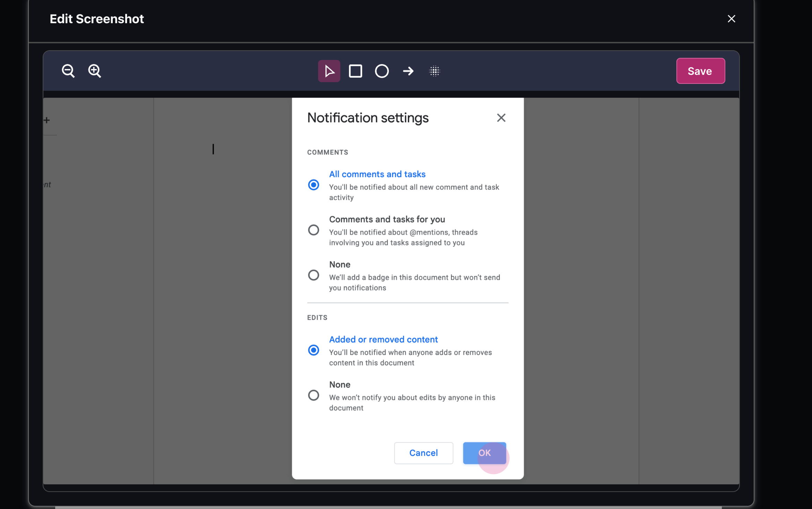Confirm with the OK button
The width and height of the screenshot is (812, 509).
[x=484, y=453]
